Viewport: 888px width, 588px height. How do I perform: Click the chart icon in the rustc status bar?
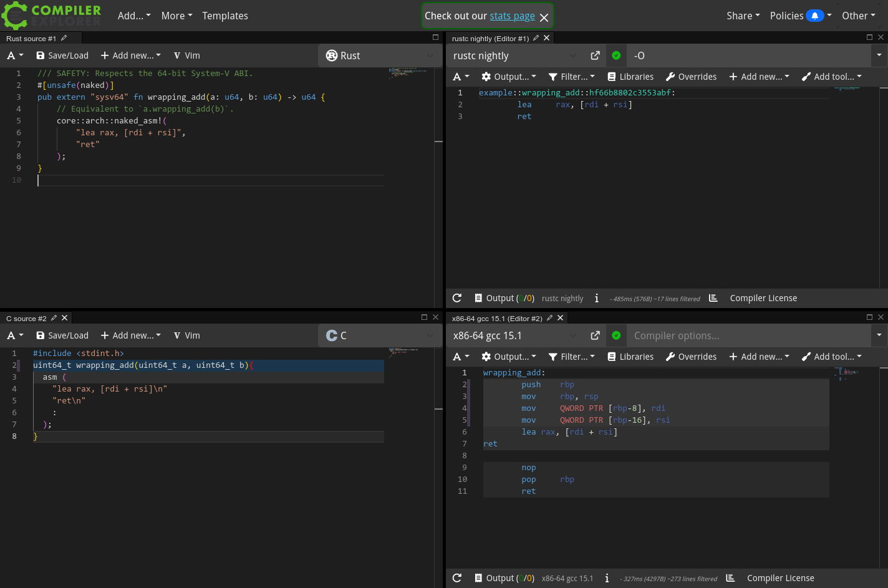click(713, 298)
